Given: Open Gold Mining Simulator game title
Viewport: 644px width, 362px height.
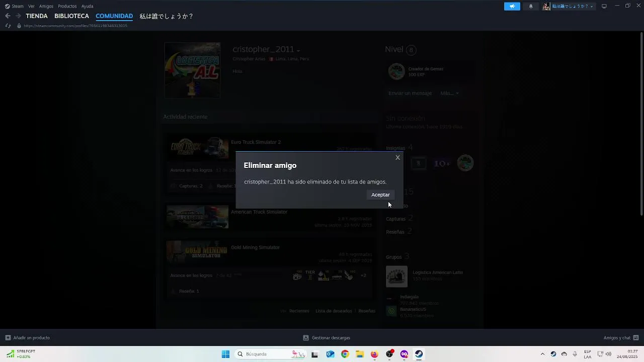Looking at the screenshot, I should [255, 247].
